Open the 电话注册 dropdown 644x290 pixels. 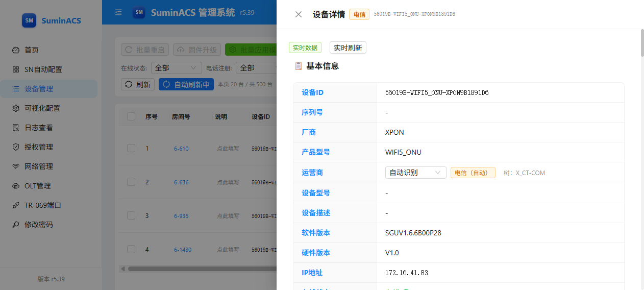coord(256,67)
